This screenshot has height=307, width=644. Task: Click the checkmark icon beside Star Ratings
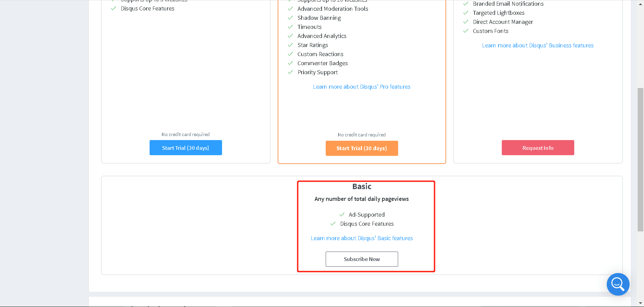point(290,45)
